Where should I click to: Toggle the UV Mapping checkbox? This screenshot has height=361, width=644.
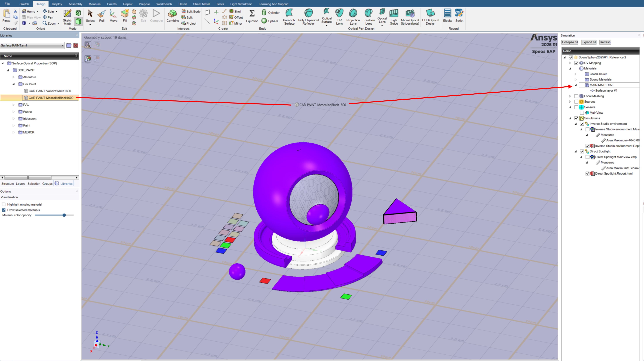point(576,63)
